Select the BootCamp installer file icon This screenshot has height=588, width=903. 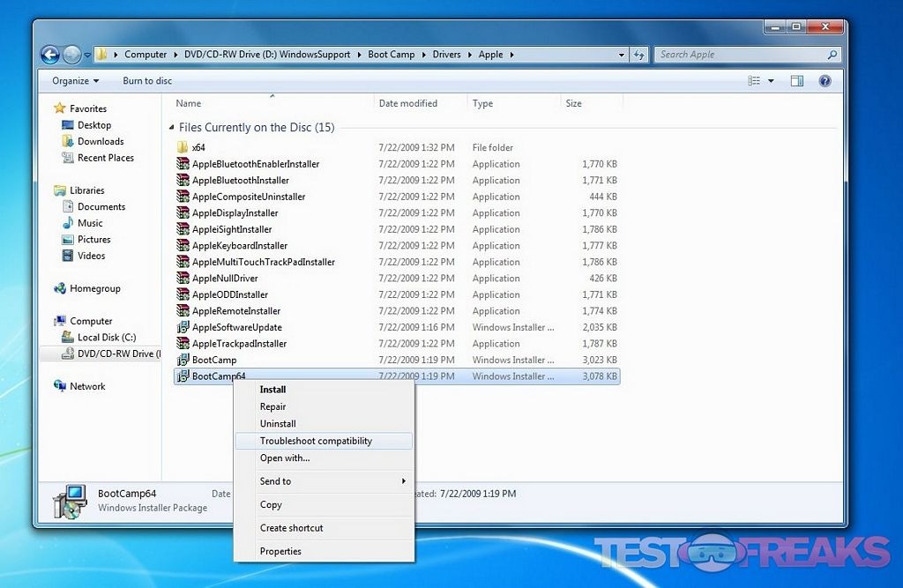click(x=183, y=361)
